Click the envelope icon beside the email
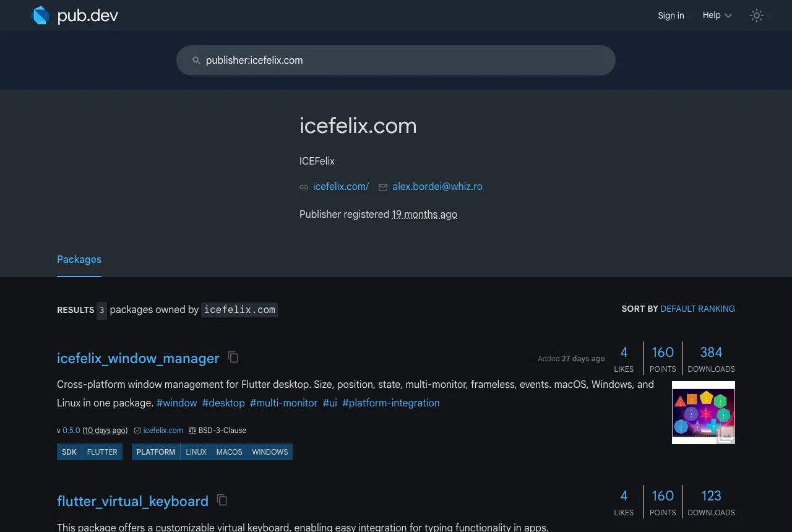This screenshot has height=532, width=792. pos(383,187)
